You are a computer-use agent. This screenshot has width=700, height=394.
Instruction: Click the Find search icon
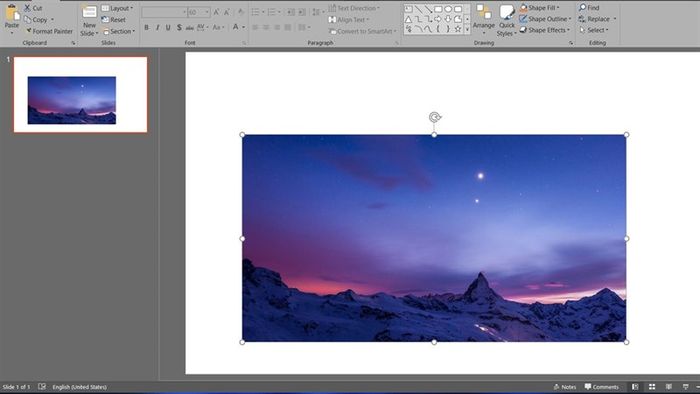pyautogui.click(x=583, y=8)
